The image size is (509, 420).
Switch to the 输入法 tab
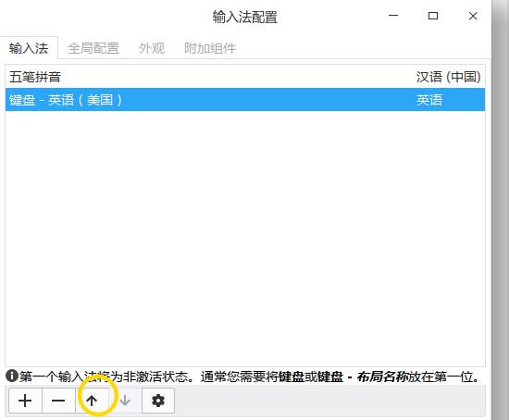(29, 48)
